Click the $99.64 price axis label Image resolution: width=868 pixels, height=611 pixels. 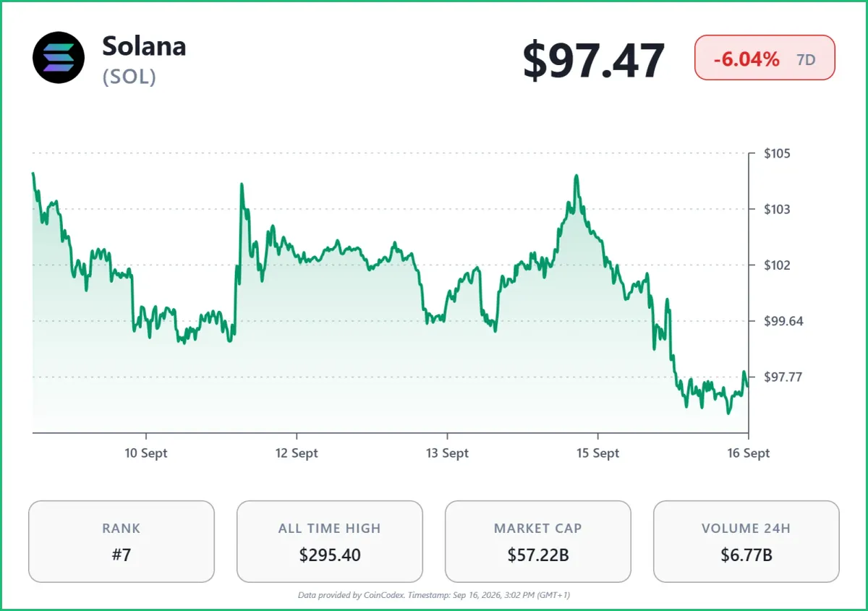[x=783, y=321]
